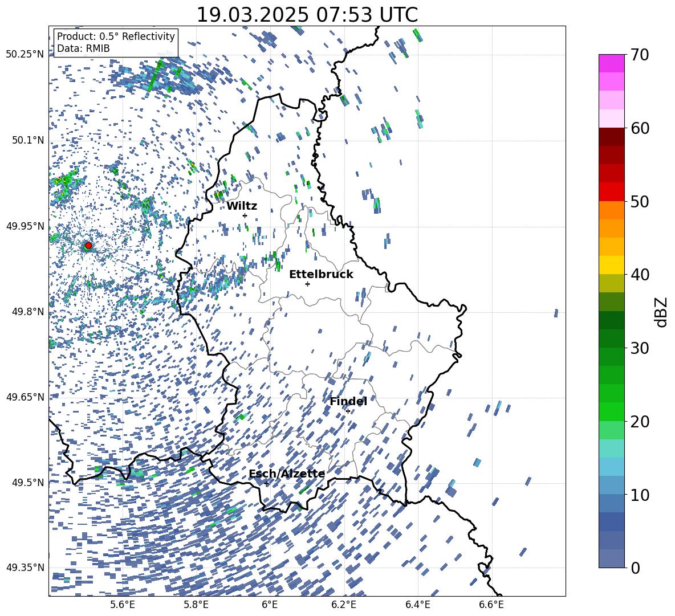Click the 49.35°N latitude label

point(25,568)
